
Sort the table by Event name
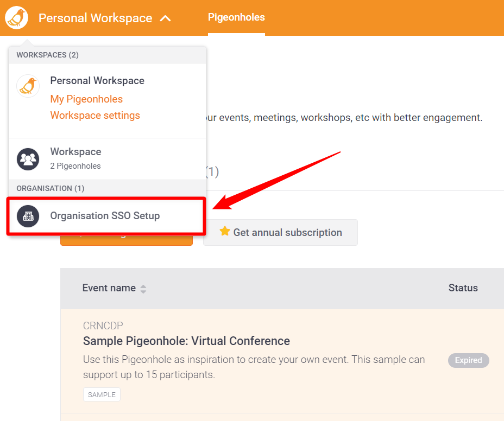[143, 289]
